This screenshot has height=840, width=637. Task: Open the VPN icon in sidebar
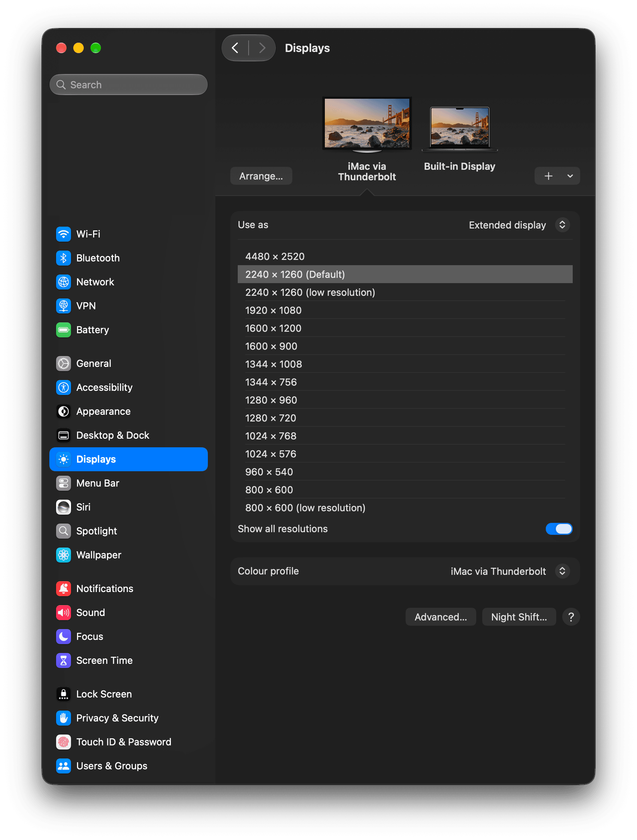(64, 306)
